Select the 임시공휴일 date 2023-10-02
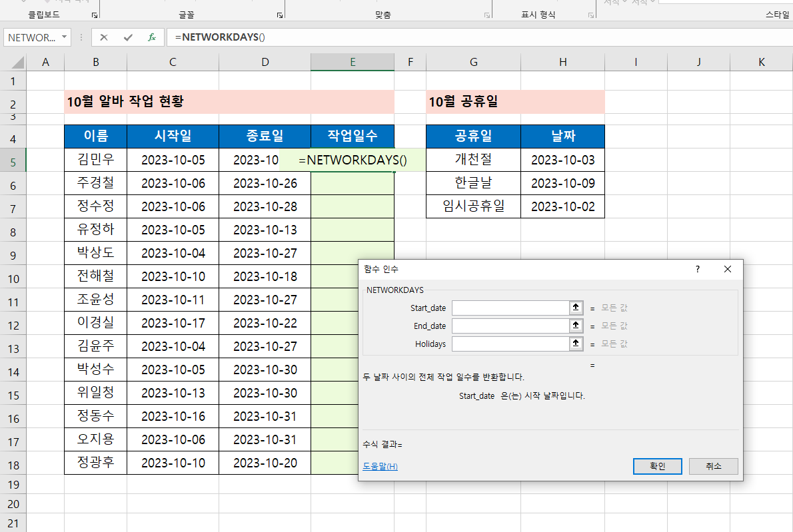Image resolution: width=793 pixels, height=532 pixels. click(563, 206)
